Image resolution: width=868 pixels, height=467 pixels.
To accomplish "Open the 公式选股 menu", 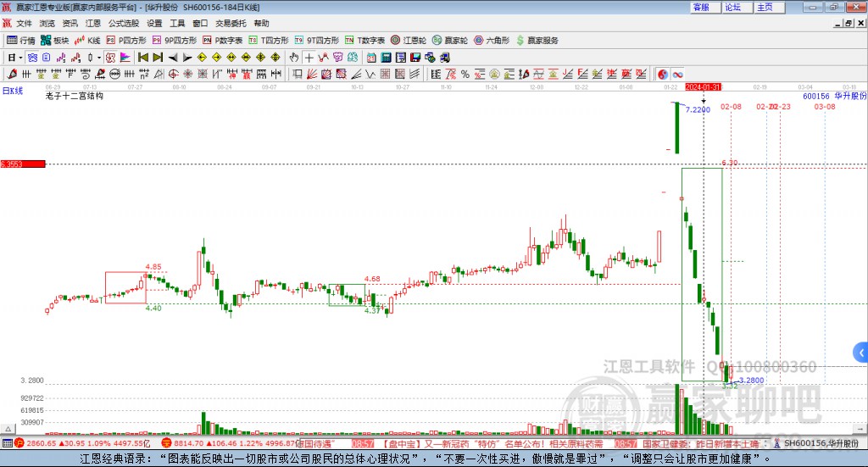I will coord(124,23).
